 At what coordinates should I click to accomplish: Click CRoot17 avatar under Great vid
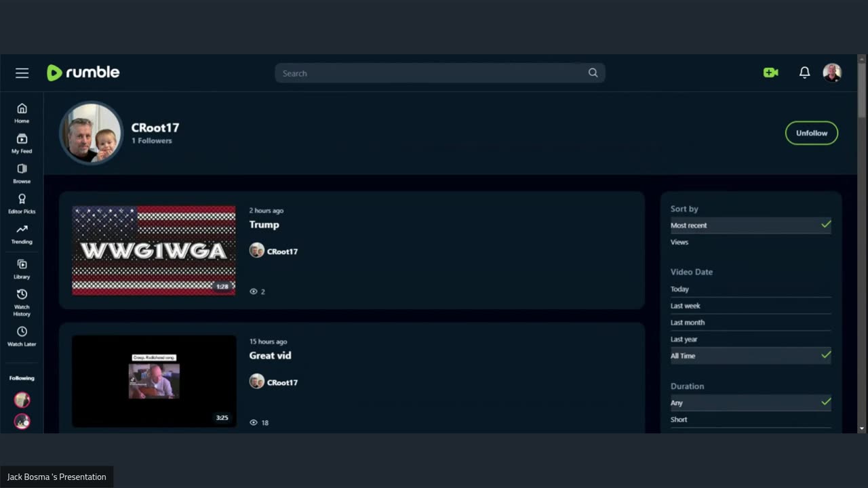point(256,382)
